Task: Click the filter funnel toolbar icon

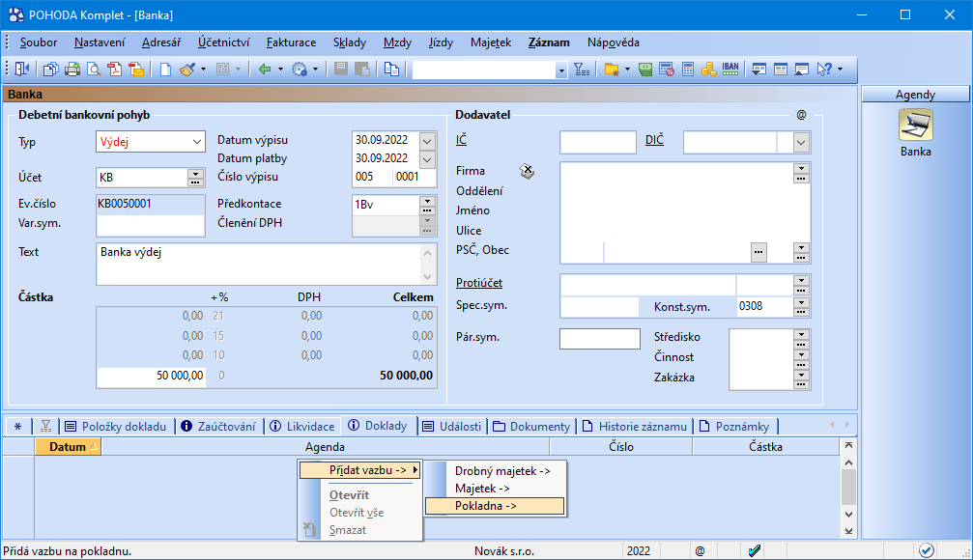Action: tap(582, 70)
